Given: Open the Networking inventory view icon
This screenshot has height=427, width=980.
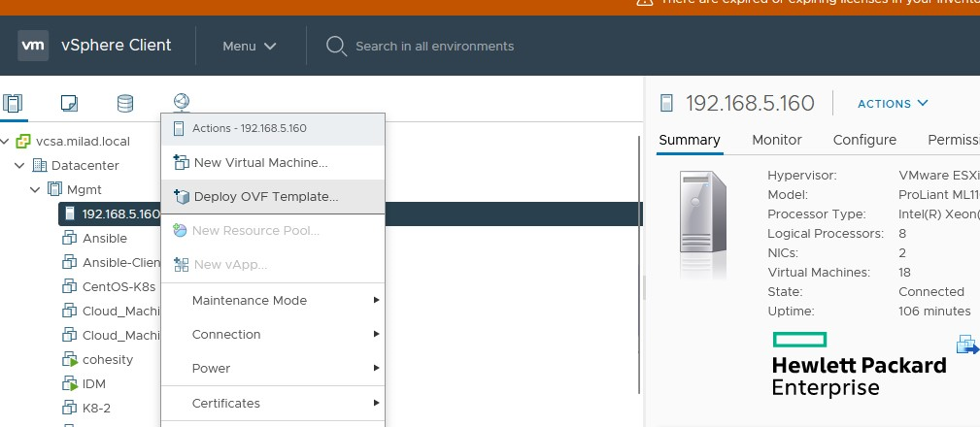Looking at the screenshot, I should pyautogui.click(x=182, y=102).
